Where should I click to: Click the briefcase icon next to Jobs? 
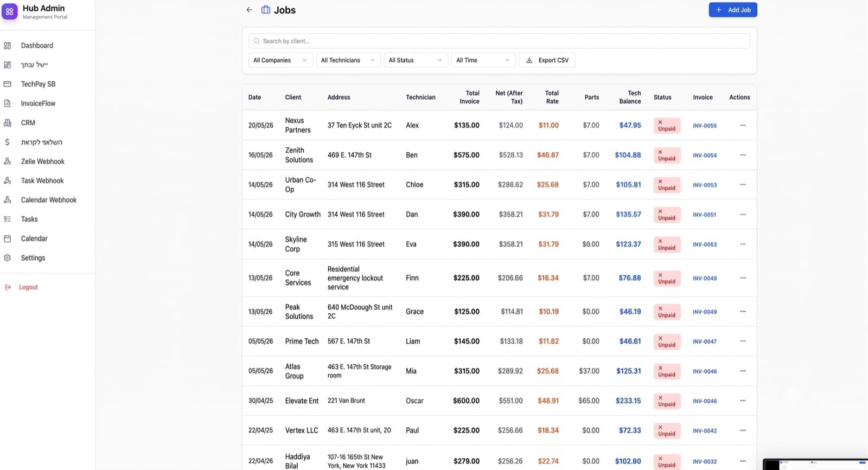coord(266,10)
